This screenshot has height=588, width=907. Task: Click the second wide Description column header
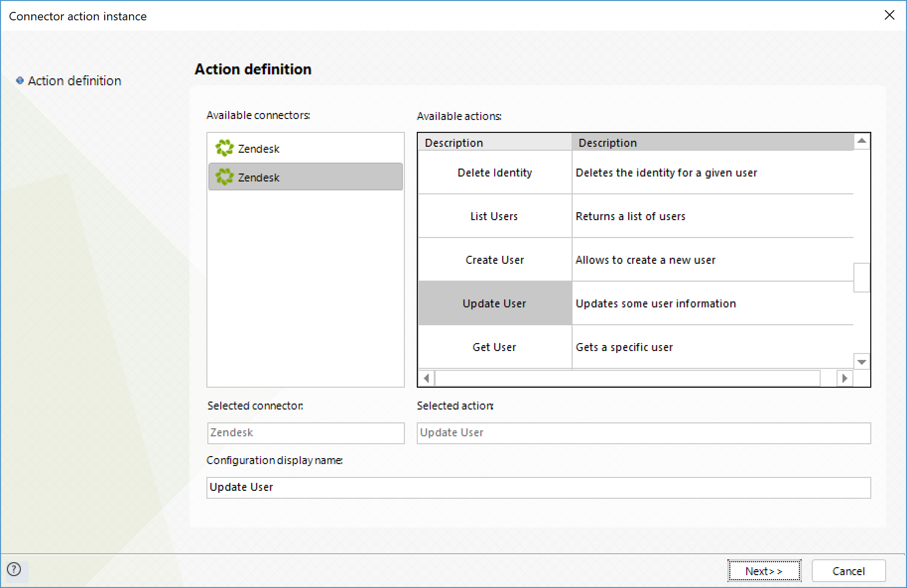click(713, 142)
